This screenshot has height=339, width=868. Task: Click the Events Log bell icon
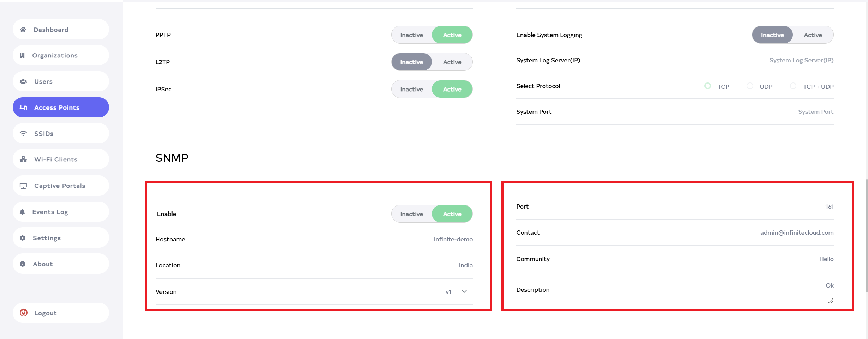22,212
